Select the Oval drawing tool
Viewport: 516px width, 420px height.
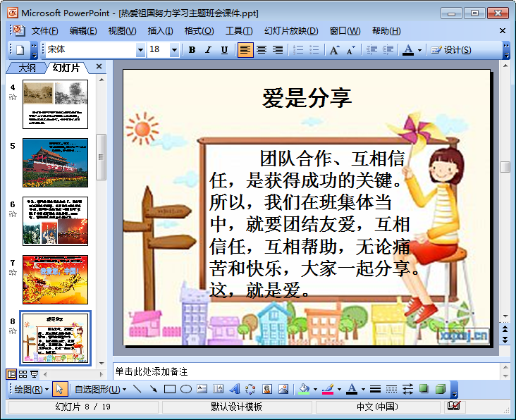pyautogui.click(x=186, y=390)
